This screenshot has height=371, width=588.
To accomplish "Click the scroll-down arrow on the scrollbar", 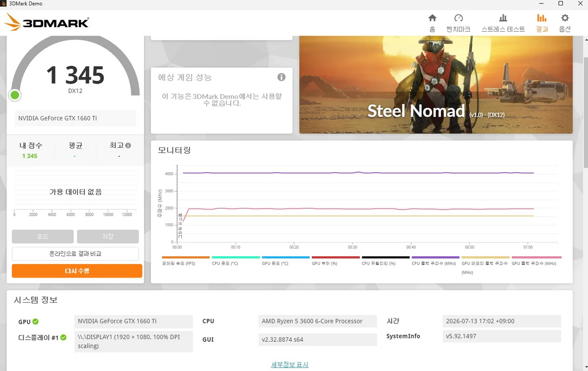I will [586, 367].
